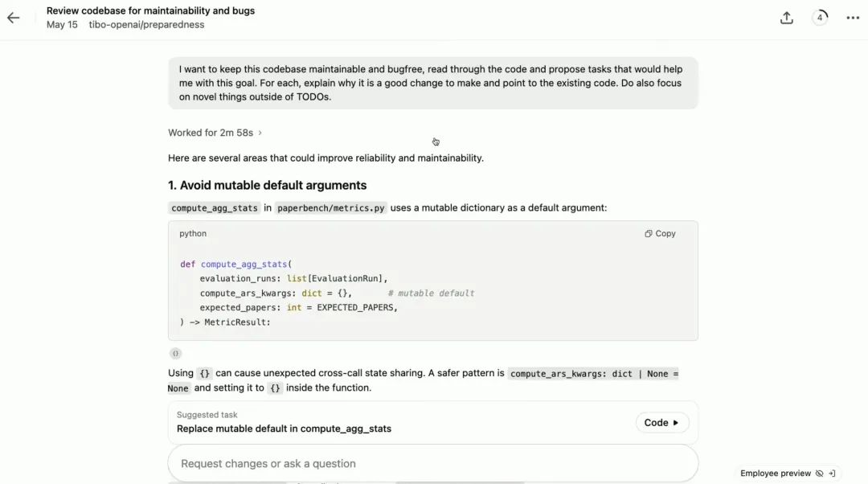Screen dimensions: 868x484
Task: Click the small code reference badge below snippet
Action: (175, 353)
